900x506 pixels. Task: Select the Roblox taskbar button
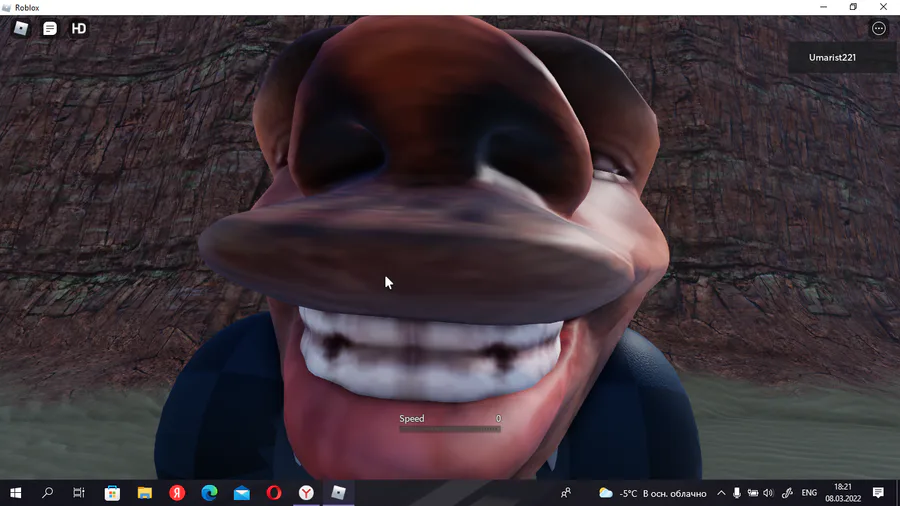pos(338,493)
